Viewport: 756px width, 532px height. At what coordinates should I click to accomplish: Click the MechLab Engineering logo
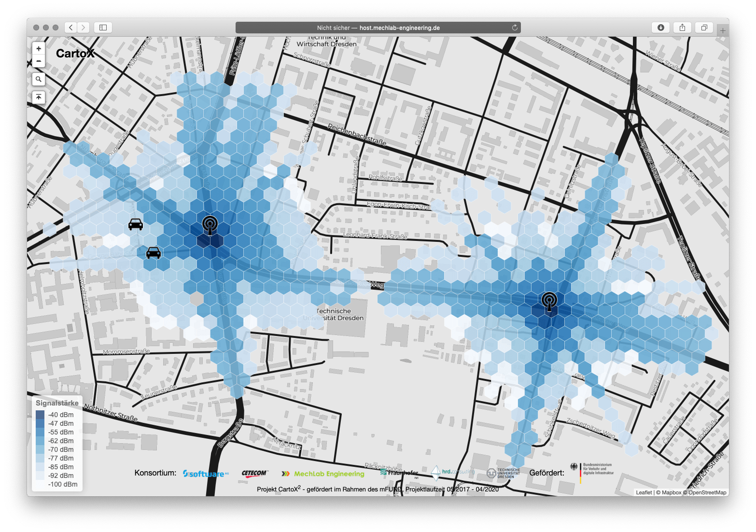pyautogui.click(x=323, y=474)
